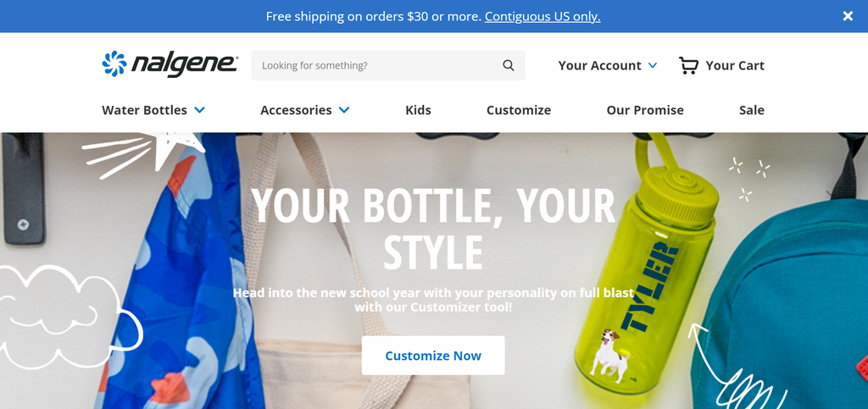Click the Your Cart text link
Viewport: 868px width, 409px height.
pos(735,65)
